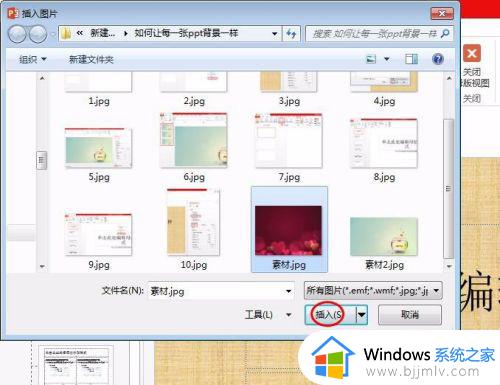500x385 pixels.
Task: Open the file type filter dropdown
Action: 373,291
